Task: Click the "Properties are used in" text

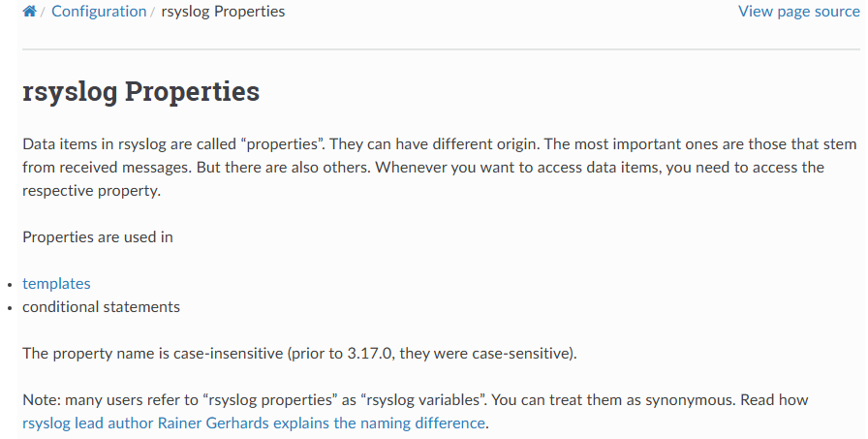Action: point(98,236)
